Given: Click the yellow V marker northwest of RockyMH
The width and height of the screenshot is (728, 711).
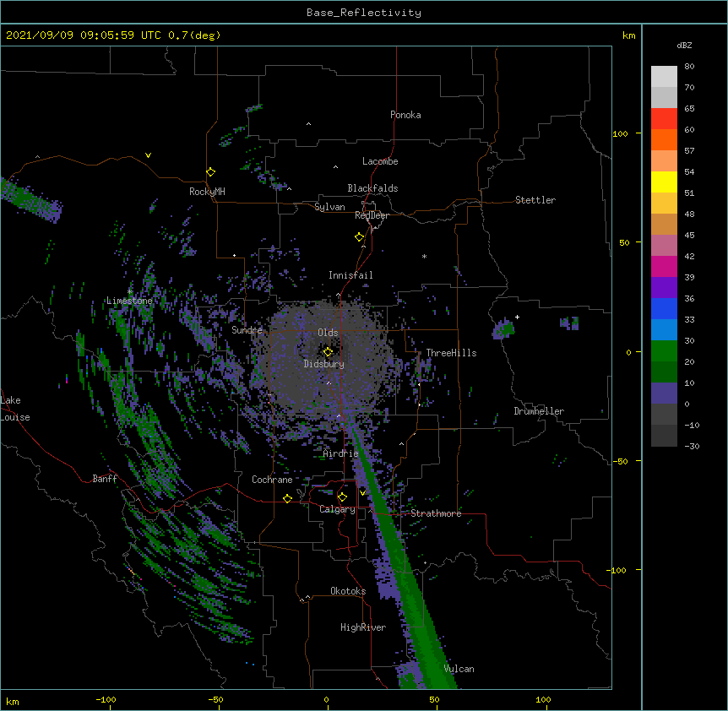Looking at the screenshot, I should click(148, 155).
